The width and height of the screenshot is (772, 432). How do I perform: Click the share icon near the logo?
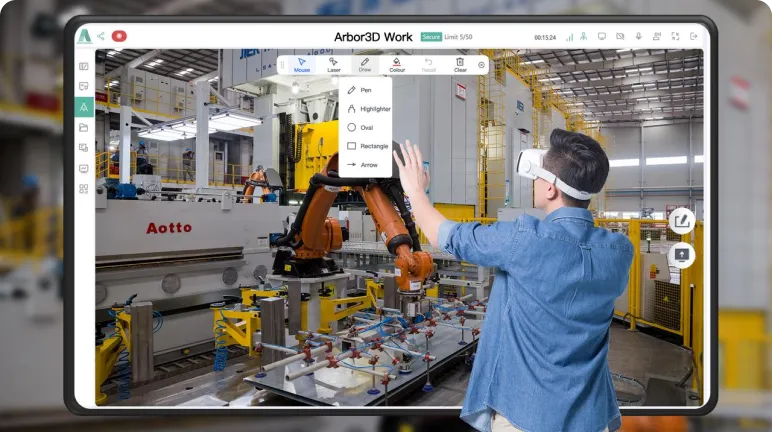click(101, 36)
